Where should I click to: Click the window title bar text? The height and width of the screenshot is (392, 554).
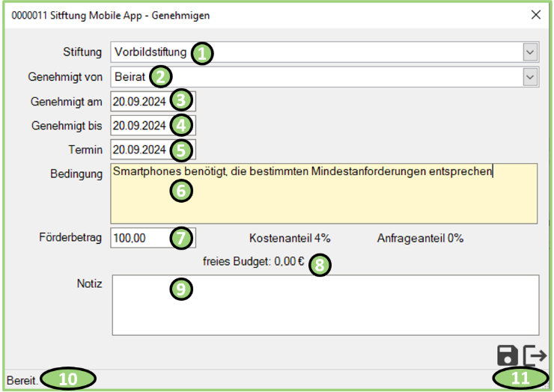tap(110, 15)
